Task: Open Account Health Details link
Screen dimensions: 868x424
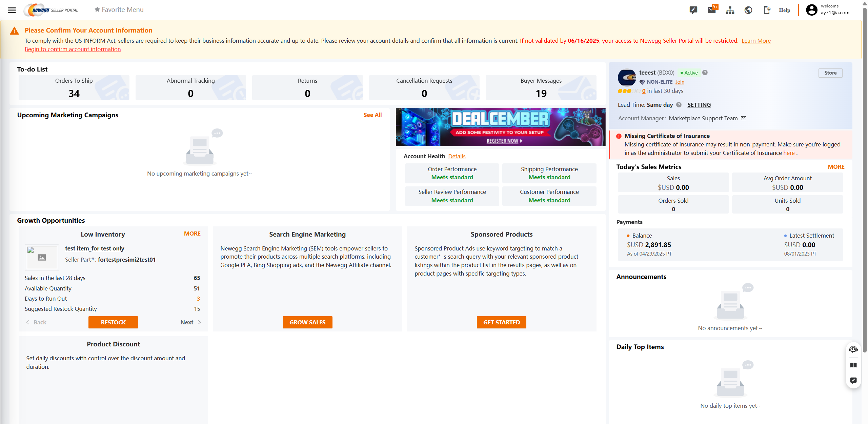Action: pos(457,156)
